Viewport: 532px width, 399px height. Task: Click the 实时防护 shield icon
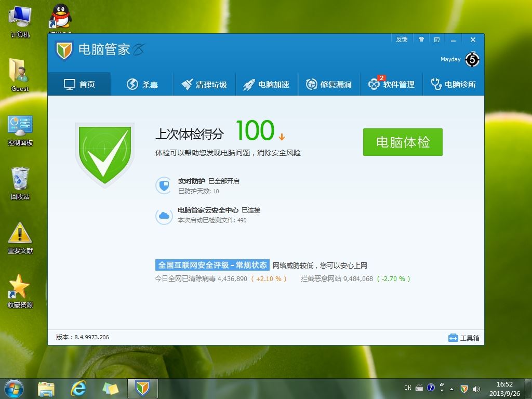coord(164,185)
